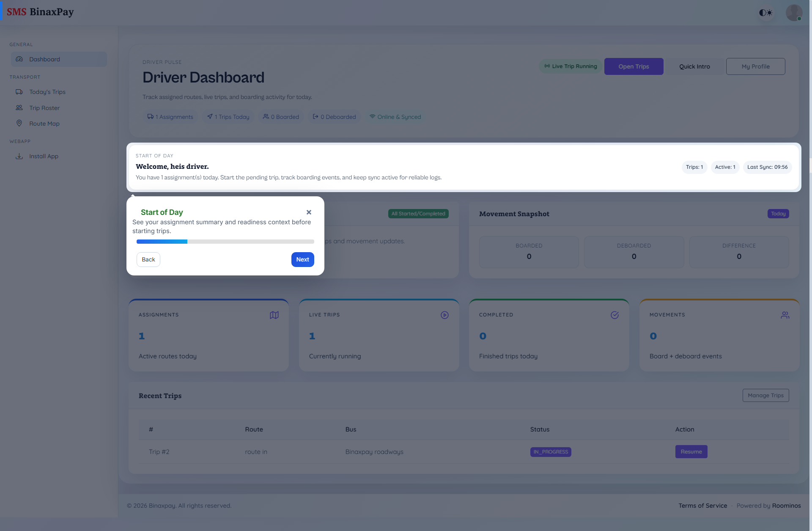Toggle the dark/light theme switch
812x531 pixels.
click(765, 13)
